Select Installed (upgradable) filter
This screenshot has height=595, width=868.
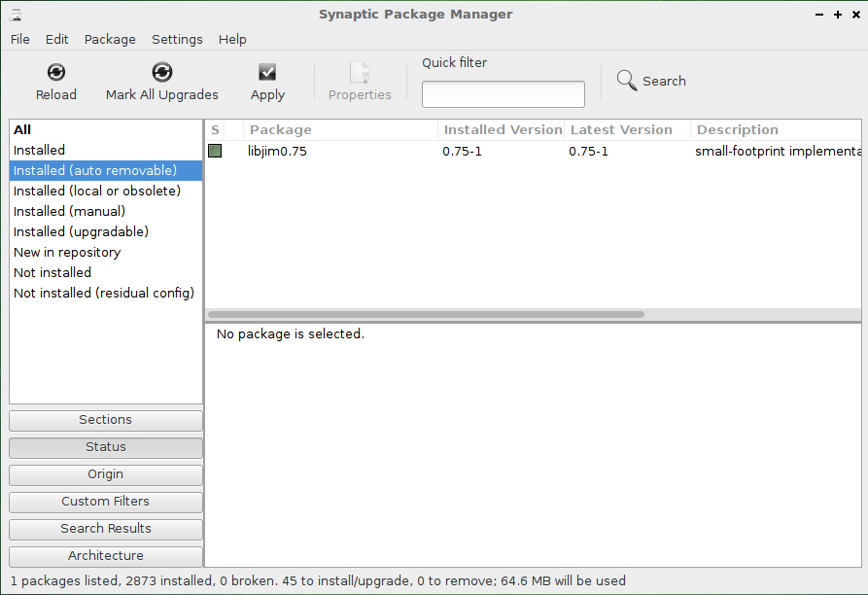tap(106, 232)
